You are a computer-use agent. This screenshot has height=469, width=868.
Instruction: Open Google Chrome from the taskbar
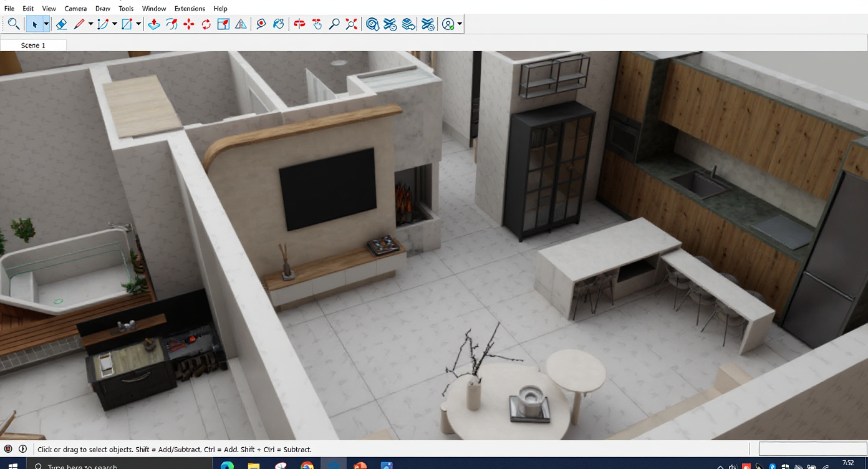pos(307,465)
